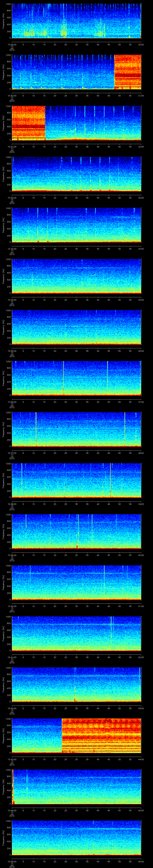Image resolution: width=153 pixels, height=868 pixels.
Task: Click the spectrogram panel starting at 15:32:00
Action: coord(76,174)
